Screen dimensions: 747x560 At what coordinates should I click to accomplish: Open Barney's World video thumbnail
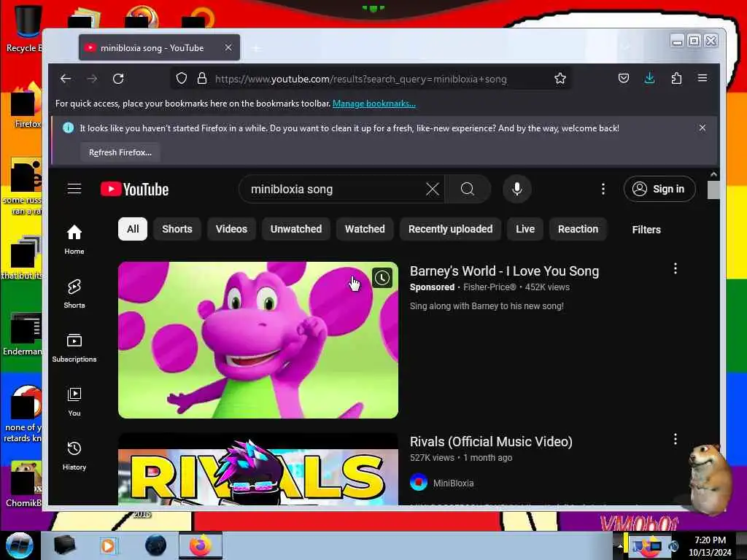pos(258,340)
